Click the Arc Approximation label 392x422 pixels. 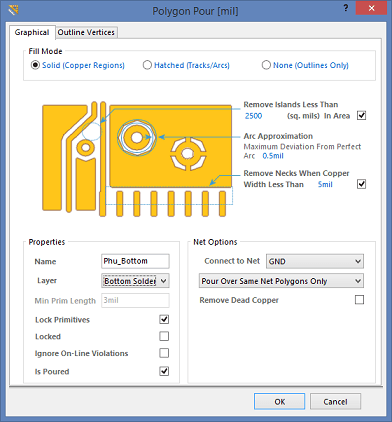click(x=278, y=136)
